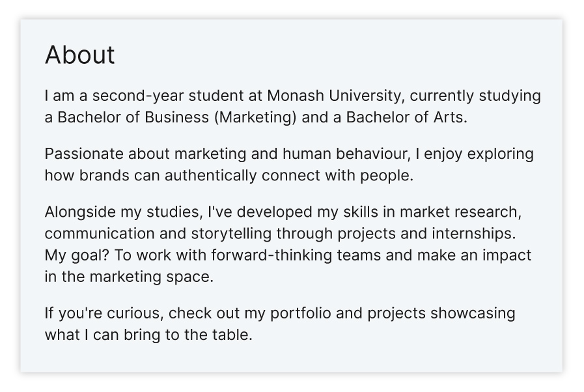Click the line 'in the marketing space.'

129,277
